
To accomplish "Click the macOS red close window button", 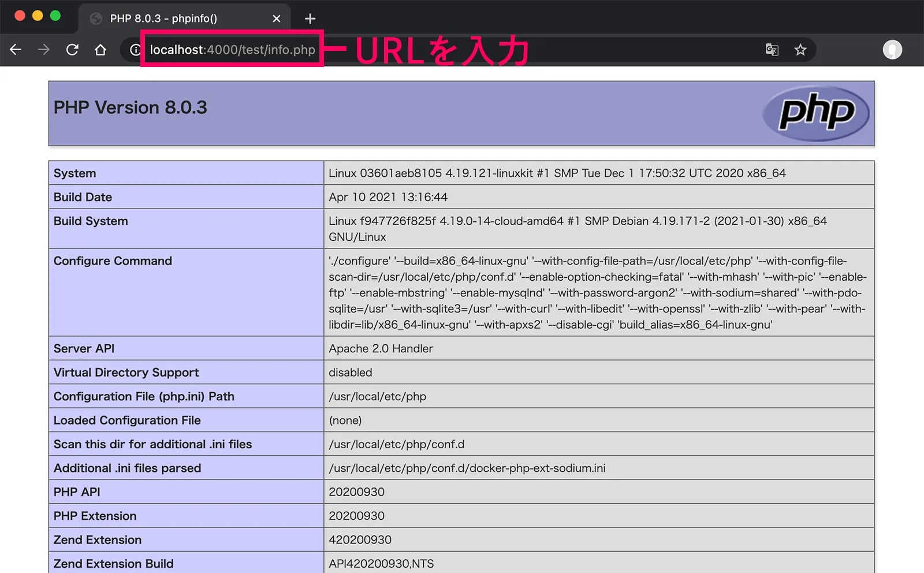I will [20, 16].
